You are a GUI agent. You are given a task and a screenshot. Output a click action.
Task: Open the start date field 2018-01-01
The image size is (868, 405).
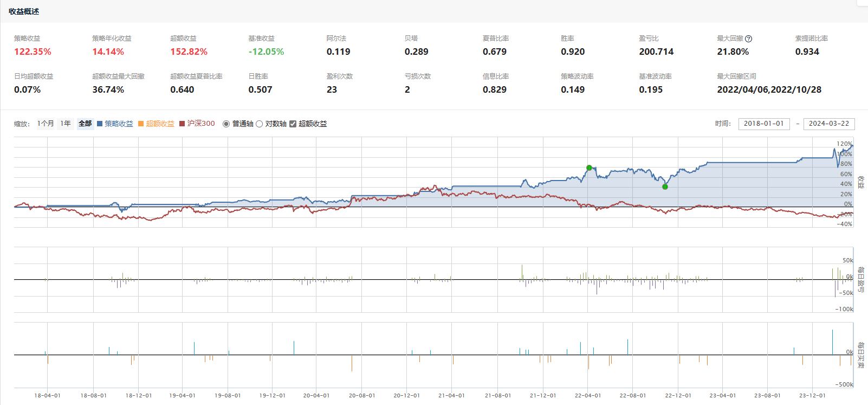coord(763,124)
